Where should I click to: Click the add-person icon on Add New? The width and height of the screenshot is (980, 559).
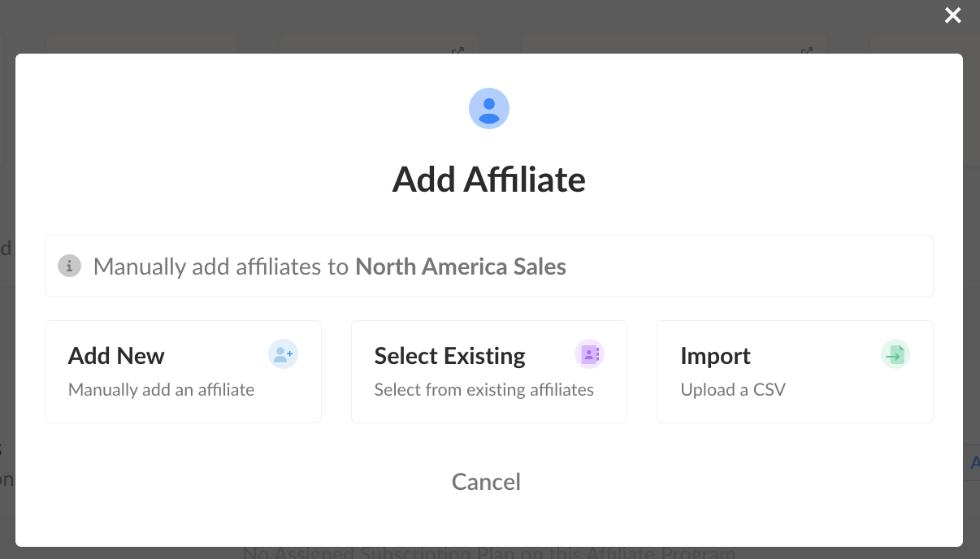[x=283, y=354]
